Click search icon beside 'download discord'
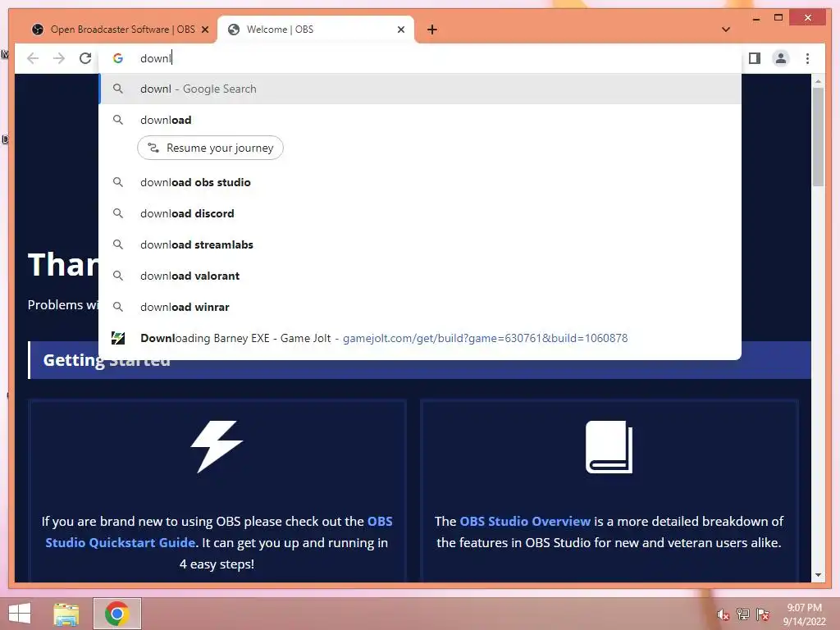 pos(118,213)
